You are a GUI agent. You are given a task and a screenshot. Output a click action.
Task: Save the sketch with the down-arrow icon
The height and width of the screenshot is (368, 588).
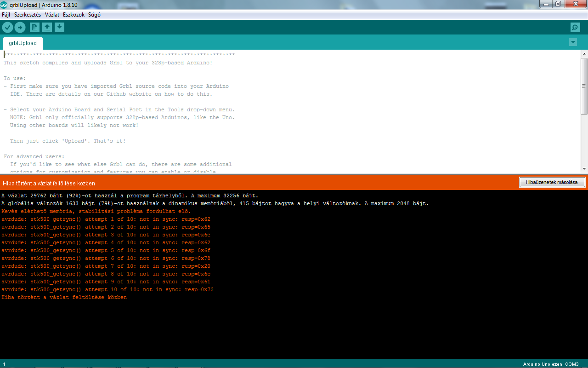tap(59, 28)
